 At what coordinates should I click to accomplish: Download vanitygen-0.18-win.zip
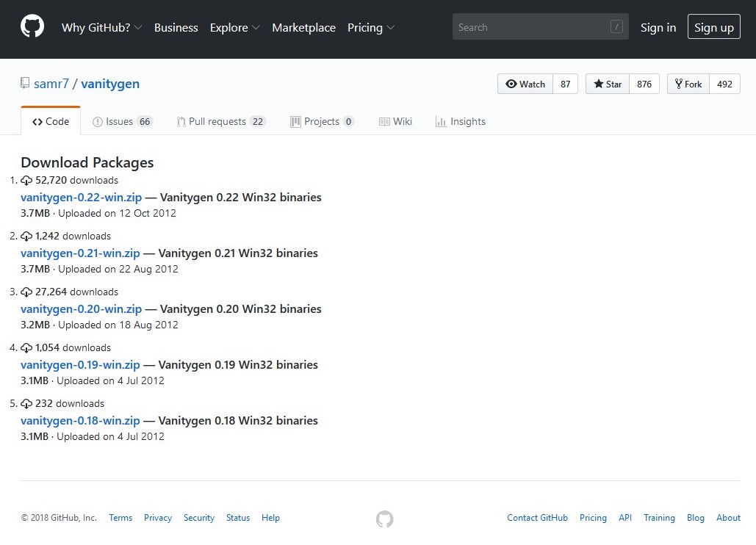(x=80, y=421)
